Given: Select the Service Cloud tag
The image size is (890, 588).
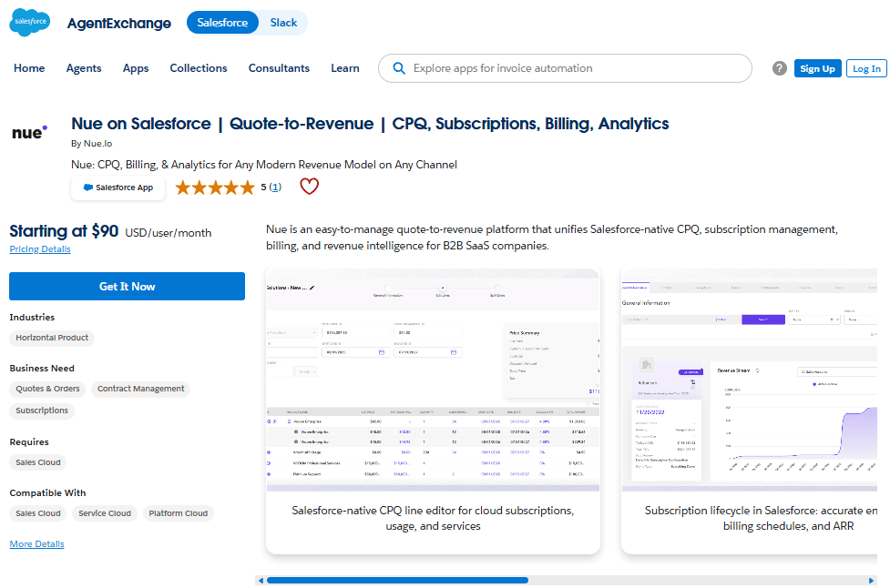Looking at the screenshot, I should 105,513.
